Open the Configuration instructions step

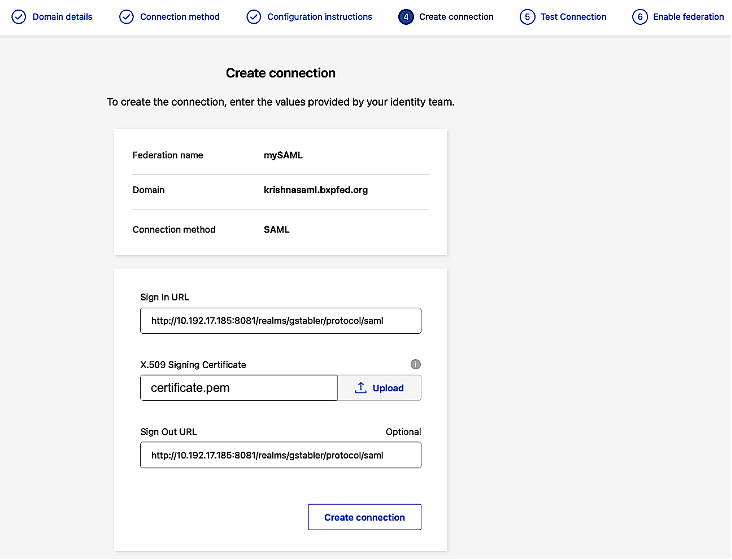point(320,17)
